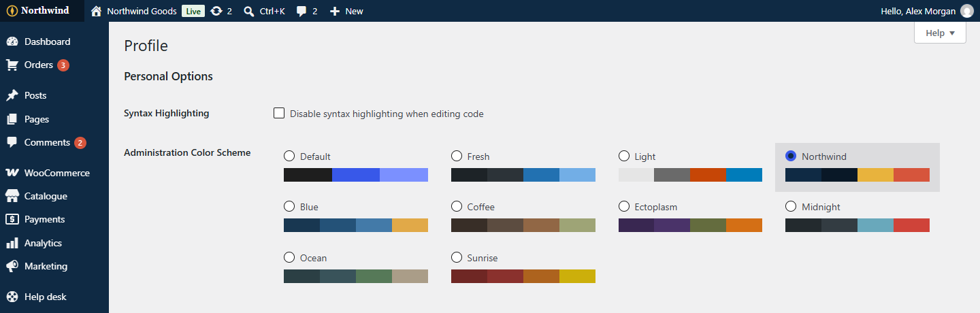Open the Posts menu item
The height and width of the screenshot is (313, 980).
[54, 95]
